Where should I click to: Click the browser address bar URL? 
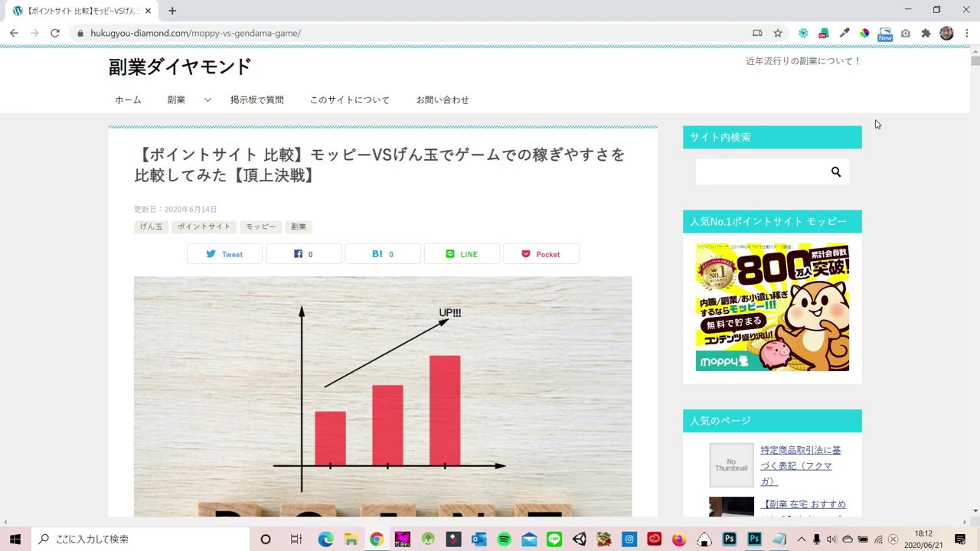[195, 33]
